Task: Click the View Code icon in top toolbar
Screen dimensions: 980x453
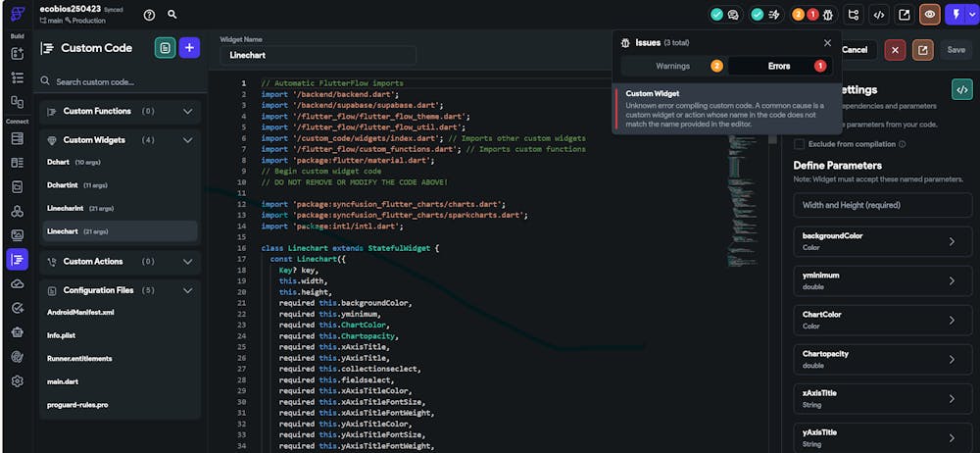Action: (879, 15)
